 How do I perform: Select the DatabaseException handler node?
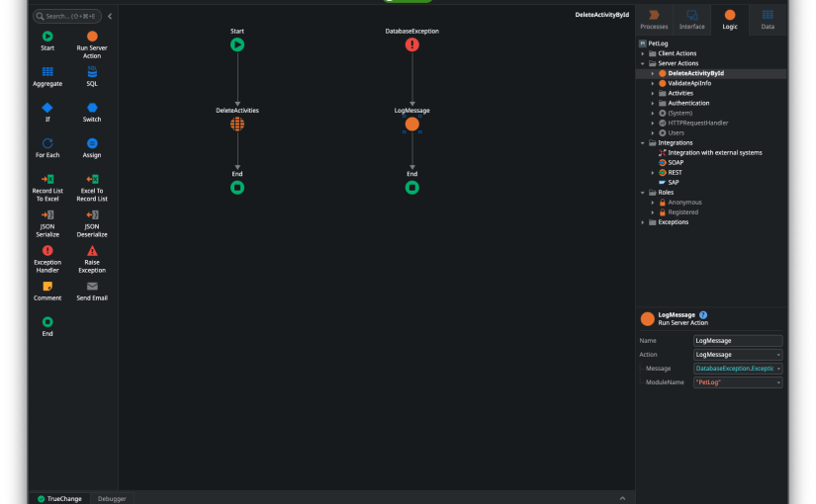click(x=412, y=44)
